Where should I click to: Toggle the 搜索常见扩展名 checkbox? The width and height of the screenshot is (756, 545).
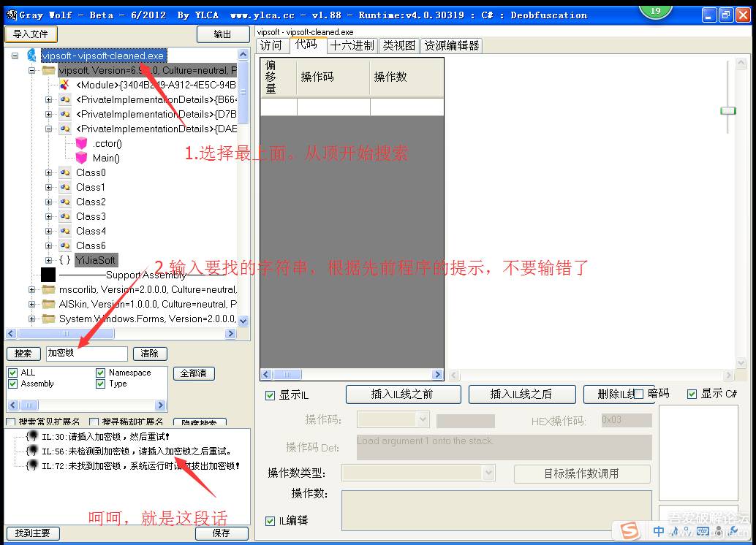tap(11, 422)
